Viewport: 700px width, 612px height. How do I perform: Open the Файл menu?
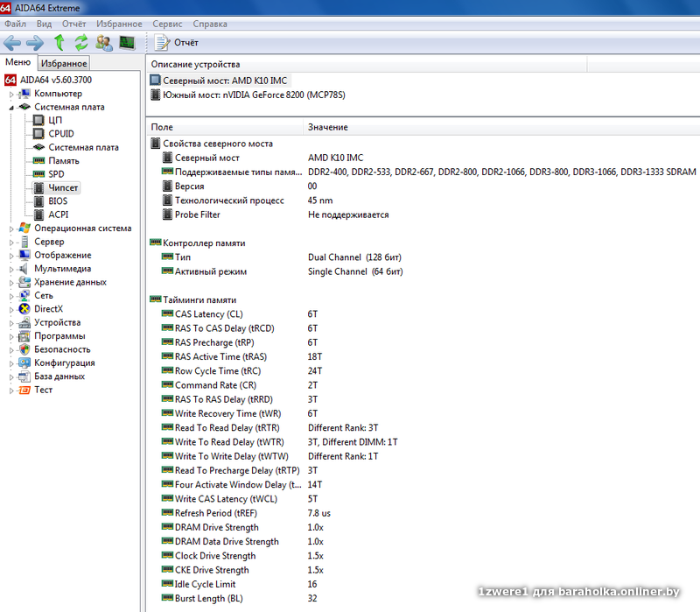15,24
